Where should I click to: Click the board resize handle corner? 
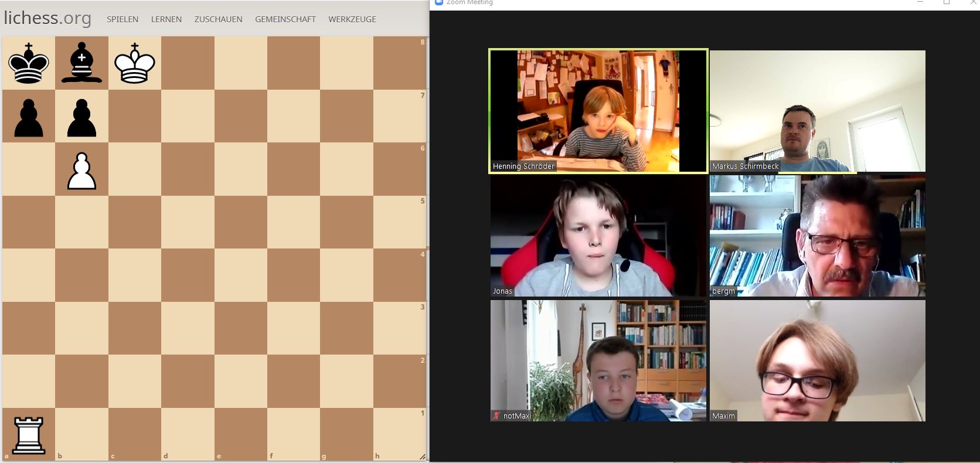(422, 457)
